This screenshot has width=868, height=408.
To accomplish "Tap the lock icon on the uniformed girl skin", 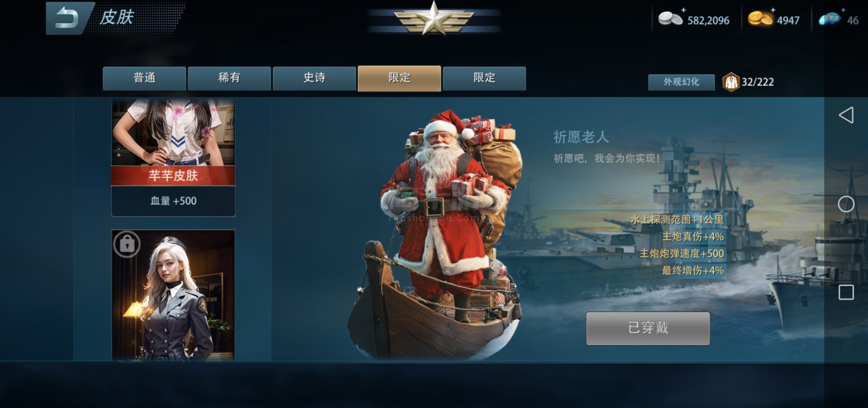I will tap(127, 244).
